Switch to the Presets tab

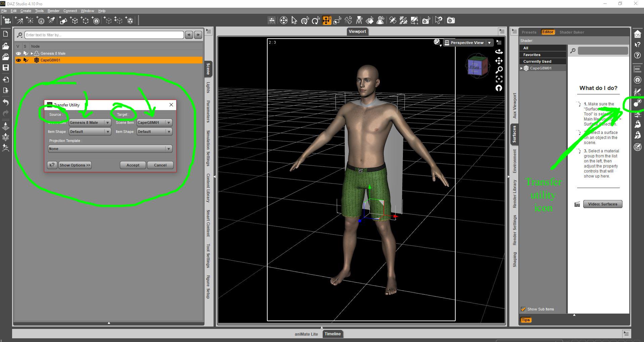pos(529,32)
